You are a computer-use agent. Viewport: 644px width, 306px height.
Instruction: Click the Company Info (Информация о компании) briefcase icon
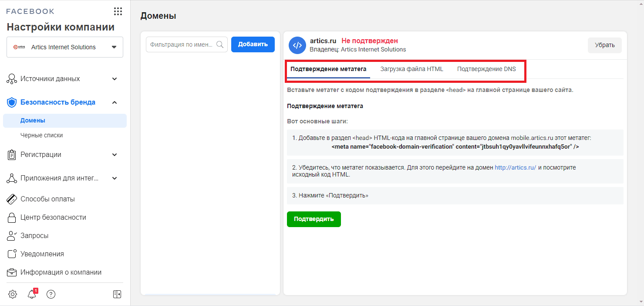(12, 272)
